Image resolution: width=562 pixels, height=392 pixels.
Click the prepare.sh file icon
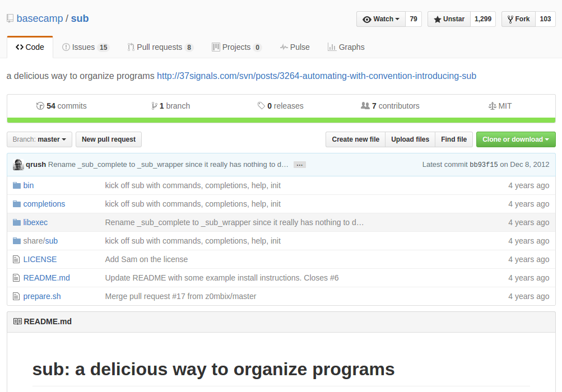pos(16,296)
